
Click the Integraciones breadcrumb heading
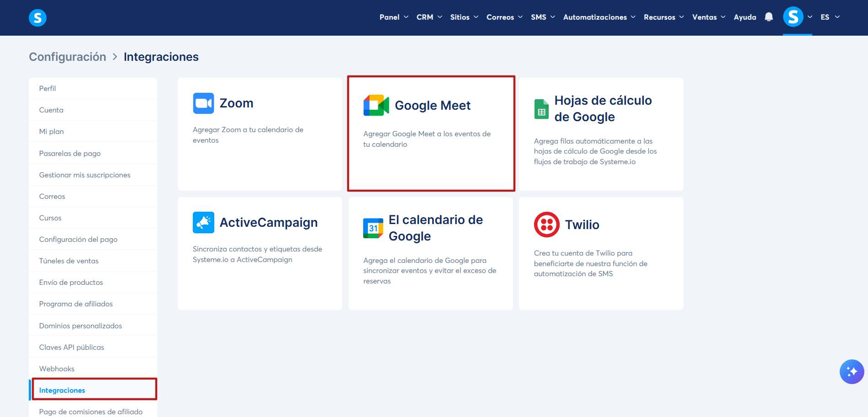(x=161, y=57)
